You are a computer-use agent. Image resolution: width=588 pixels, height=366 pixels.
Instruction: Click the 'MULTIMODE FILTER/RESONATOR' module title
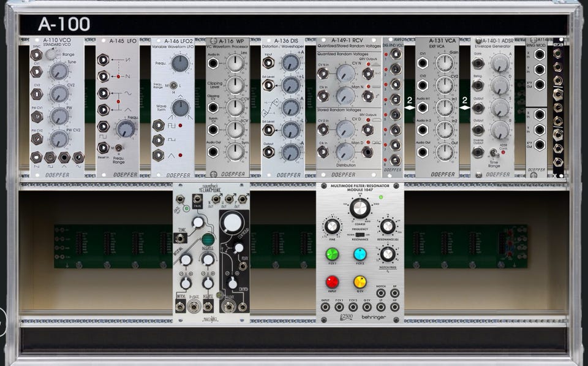[x=360, y=186]
